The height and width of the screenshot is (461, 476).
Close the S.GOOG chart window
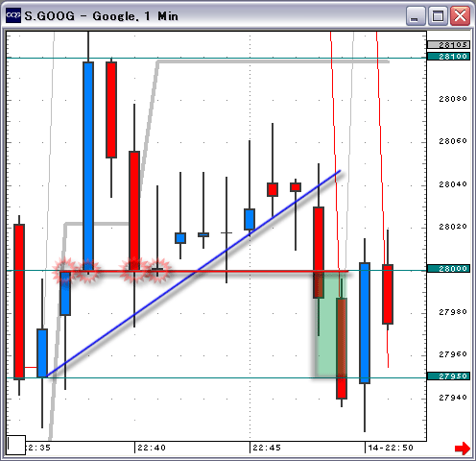[x=460, y=16]
